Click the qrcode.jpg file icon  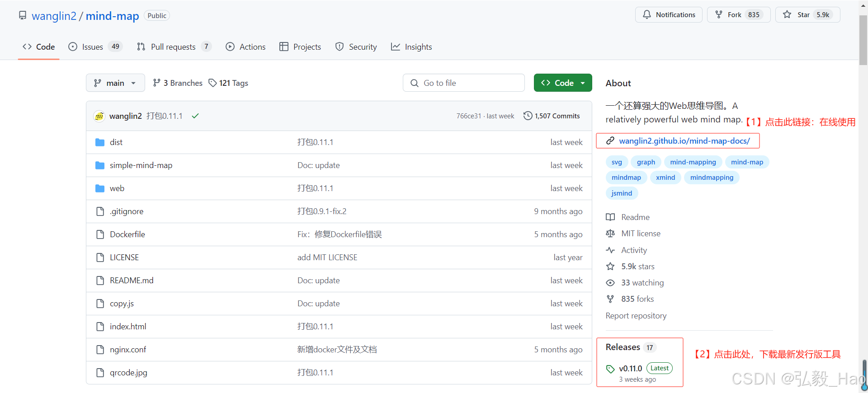(x=100, y=373)
